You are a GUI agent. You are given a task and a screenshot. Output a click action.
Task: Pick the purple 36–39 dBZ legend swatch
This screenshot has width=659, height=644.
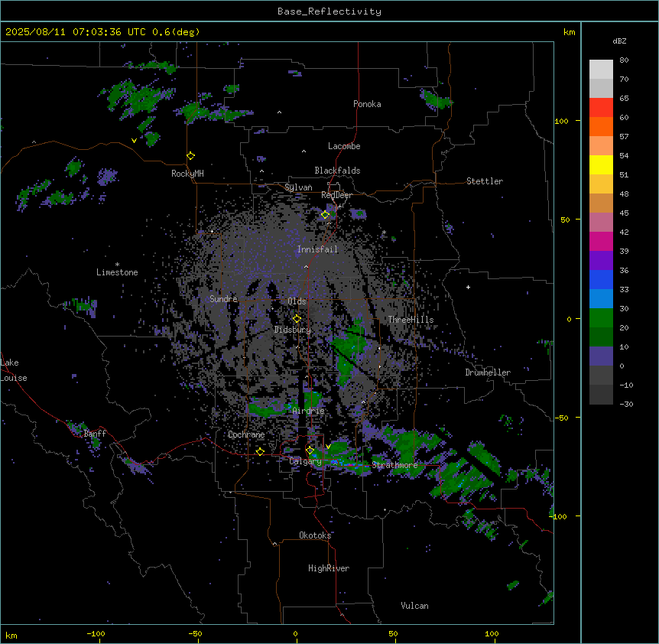tap(601, 261)
